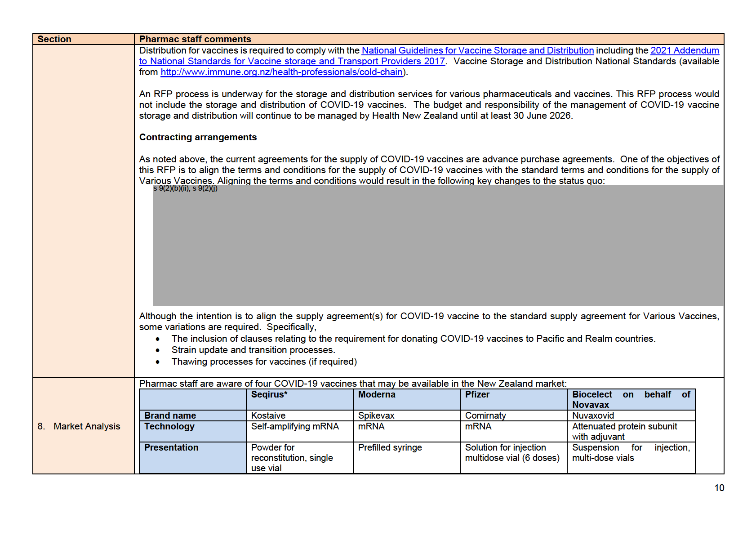This screenshot has height=536, width=756.
Task: Select the 8. Market Analysis section cell
Action: (x=79, y=426)
